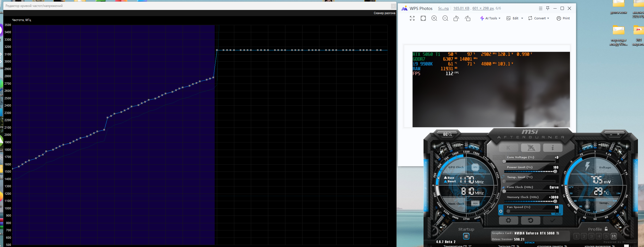The image size is (644, 247).
Task: Click the '165.01 KB' file size text
Action: coord(461,8)
